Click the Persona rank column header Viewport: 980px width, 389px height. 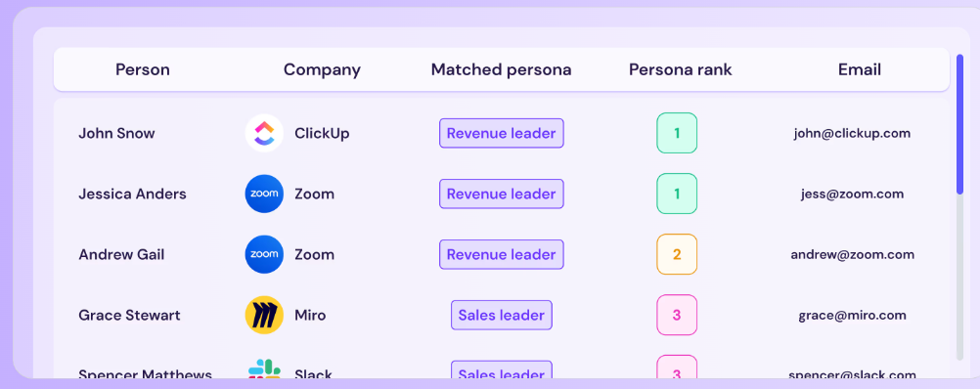pyautogui.click(x=680, y=69)
